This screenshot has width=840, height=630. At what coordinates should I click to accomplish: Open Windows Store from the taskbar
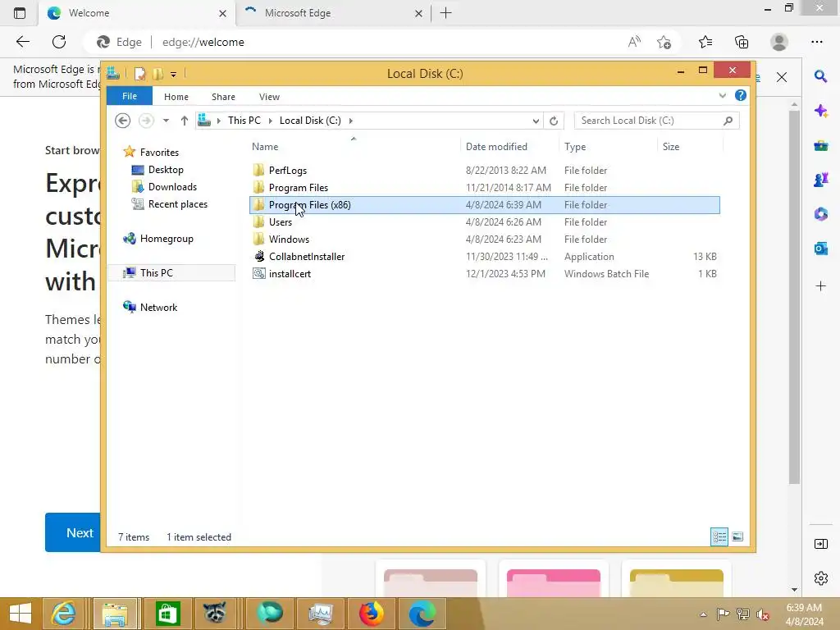pos(167,614)
